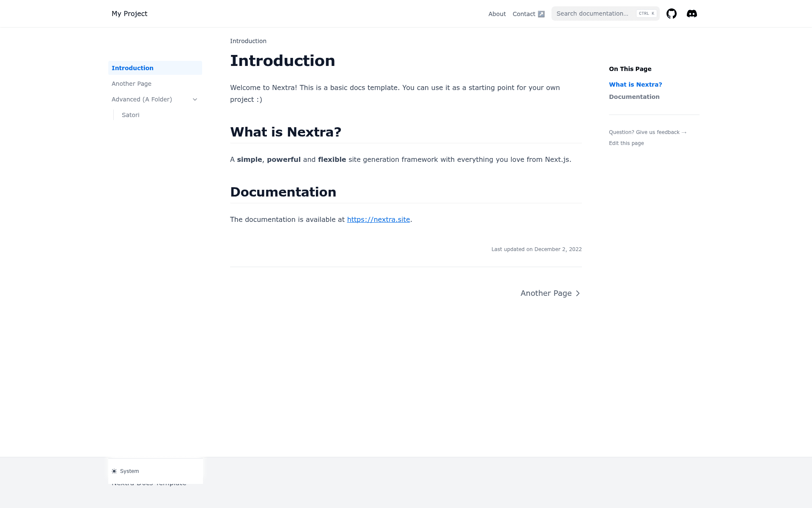Click Question? Give us feedback link

(x=647, y=132)
